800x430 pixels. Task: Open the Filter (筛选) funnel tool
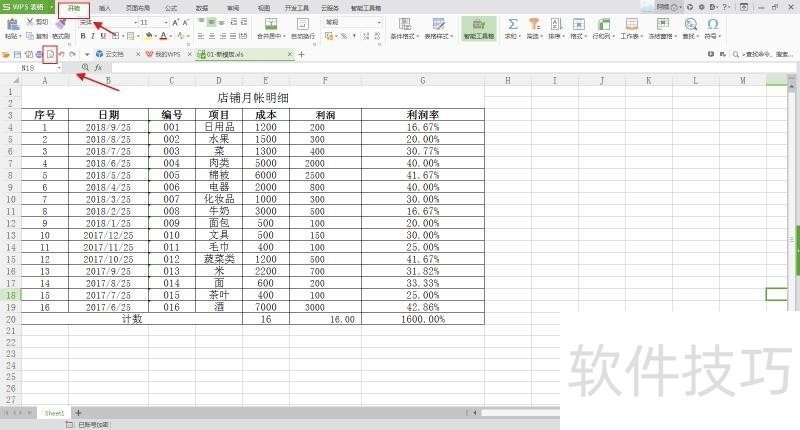(x=534, y=24)
